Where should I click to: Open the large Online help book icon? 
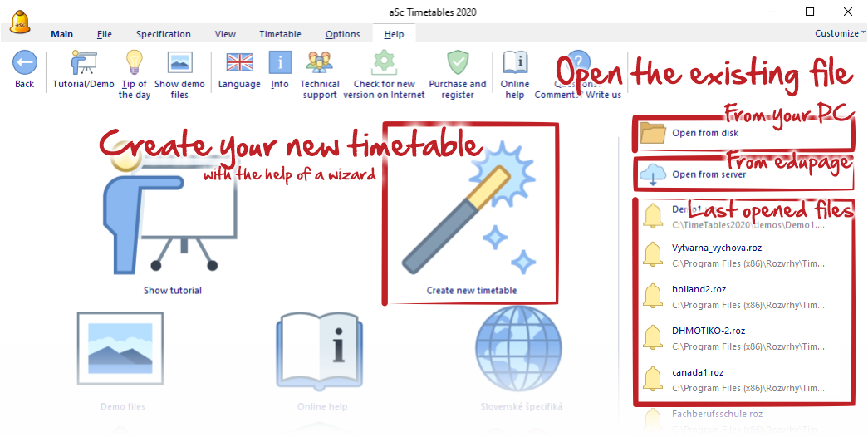coord(321,350)
